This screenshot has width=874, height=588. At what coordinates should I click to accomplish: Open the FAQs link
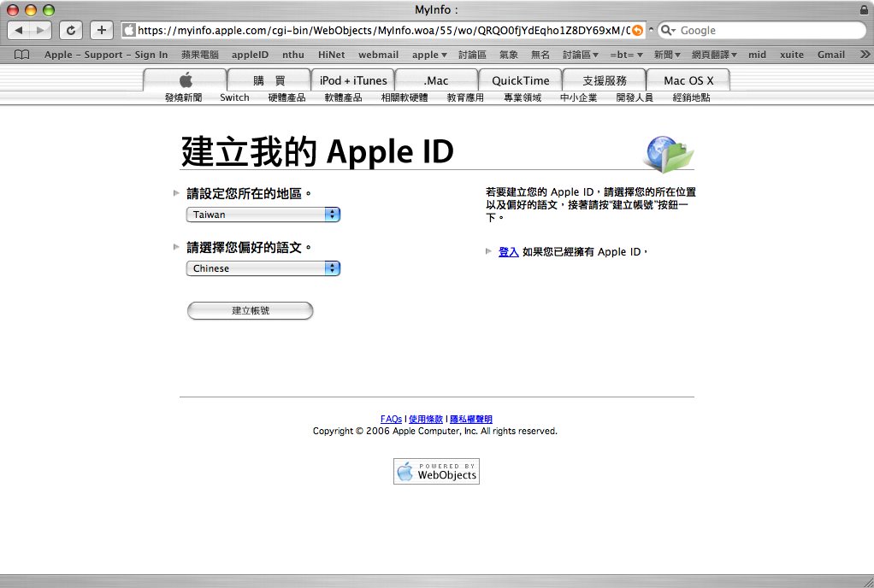pyautogui.click(x=392, y=419)
